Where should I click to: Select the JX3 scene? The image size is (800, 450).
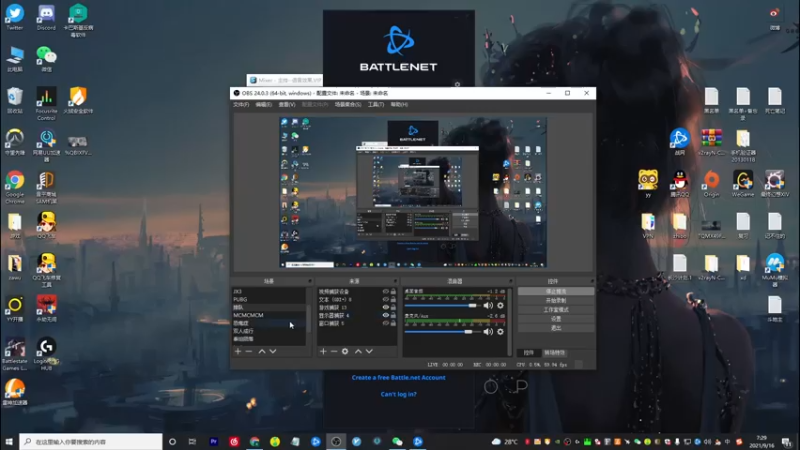click(269, 291)
